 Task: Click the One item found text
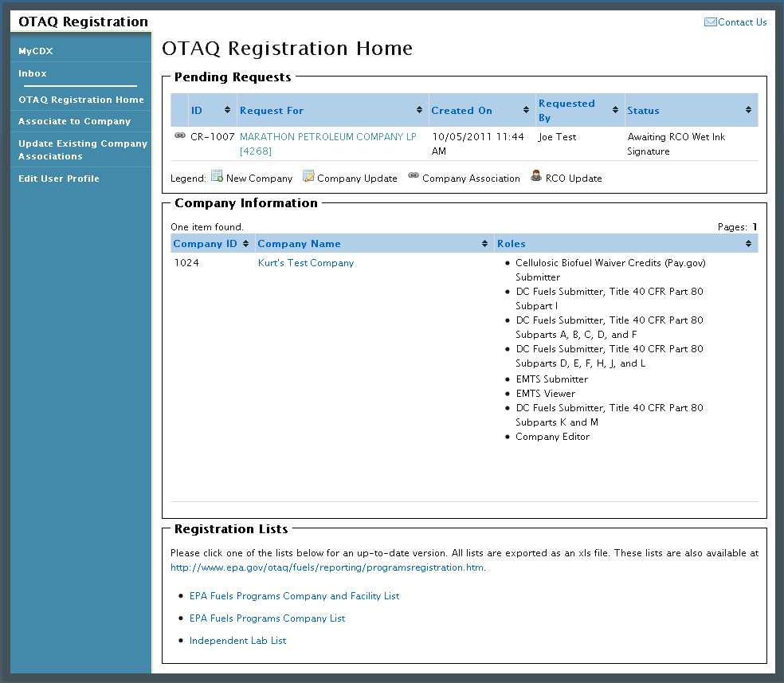click(x=207, y=227)
